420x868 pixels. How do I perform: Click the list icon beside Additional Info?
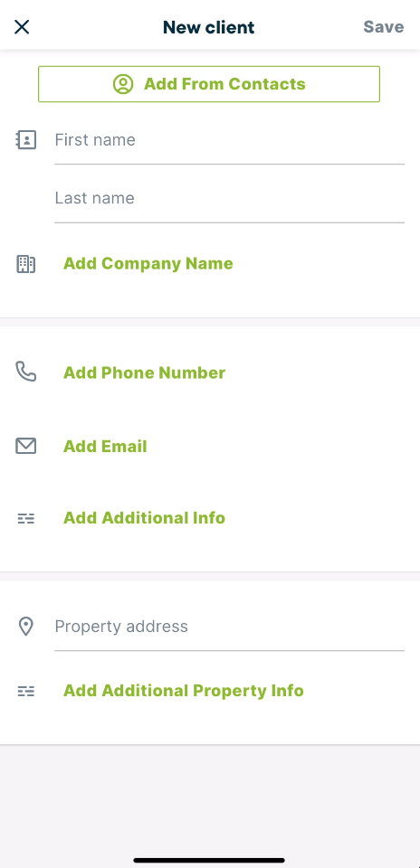coord(25,519)
